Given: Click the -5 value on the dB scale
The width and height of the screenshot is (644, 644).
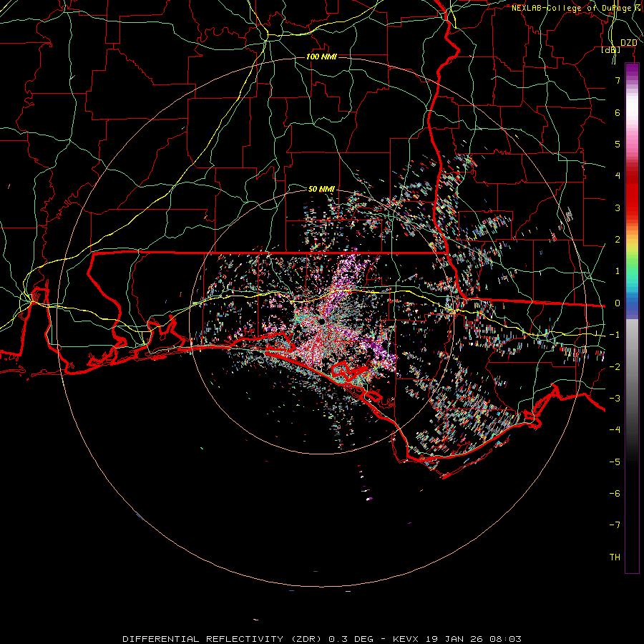Looking at the screenshot, I should (x=615, y=462).
